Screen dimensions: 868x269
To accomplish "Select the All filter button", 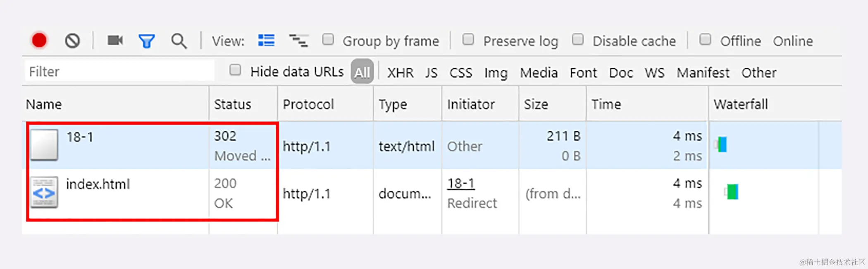I will (x=362, y=72).
